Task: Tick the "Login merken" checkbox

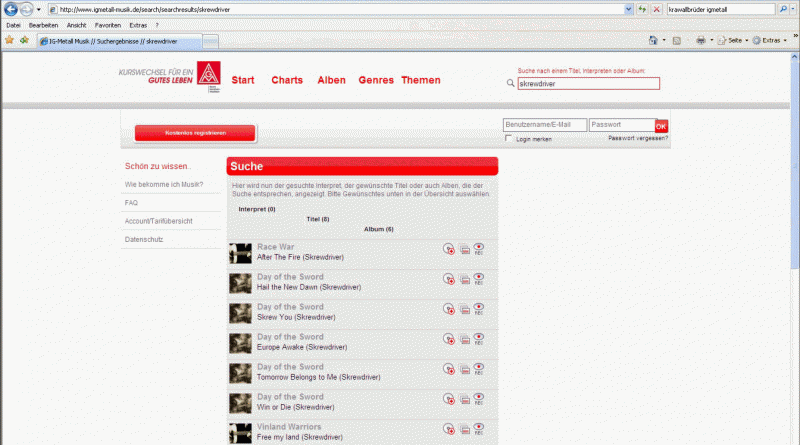Action: pyautogui.click(x=508, y=139)
